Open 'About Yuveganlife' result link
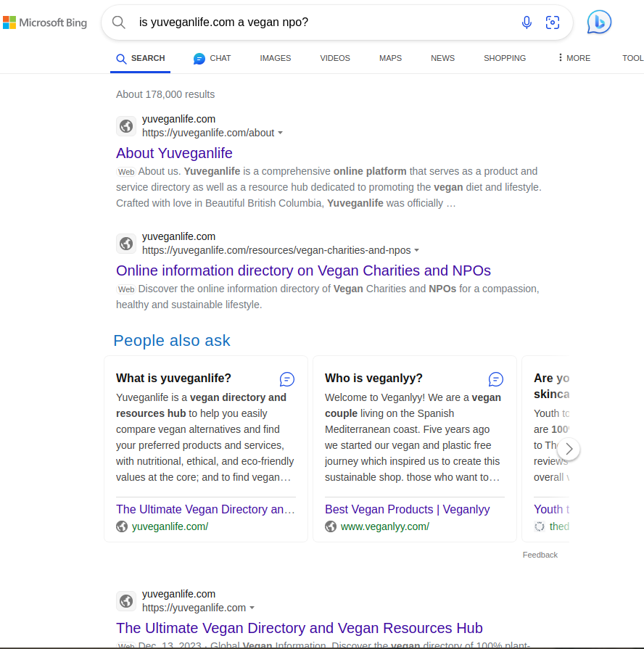644x649 pixels. point(174,153)
